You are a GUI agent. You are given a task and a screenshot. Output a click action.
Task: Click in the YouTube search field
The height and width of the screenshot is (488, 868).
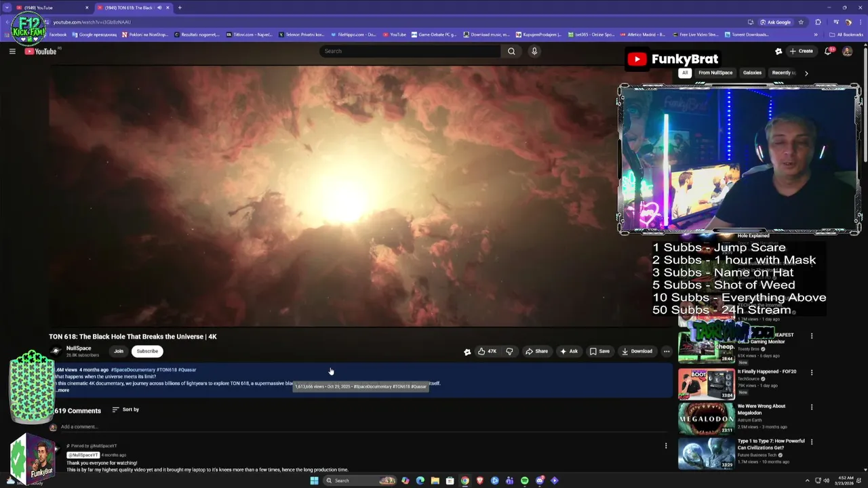click(x=410, y=51)
